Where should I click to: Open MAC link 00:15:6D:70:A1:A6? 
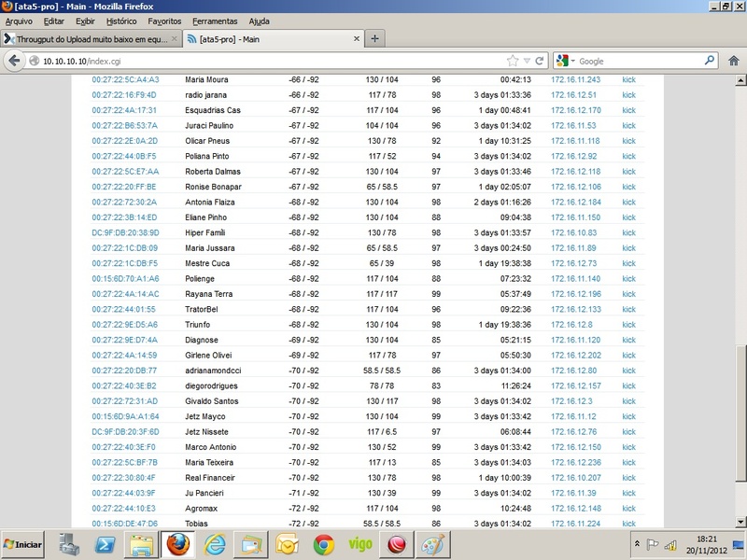pyautogui.click(x=125, y=278)
